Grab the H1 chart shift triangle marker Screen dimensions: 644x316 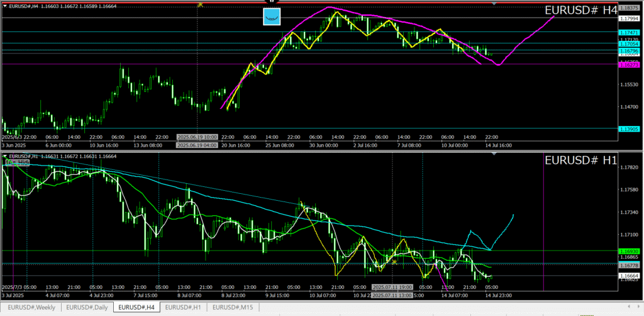494,154
